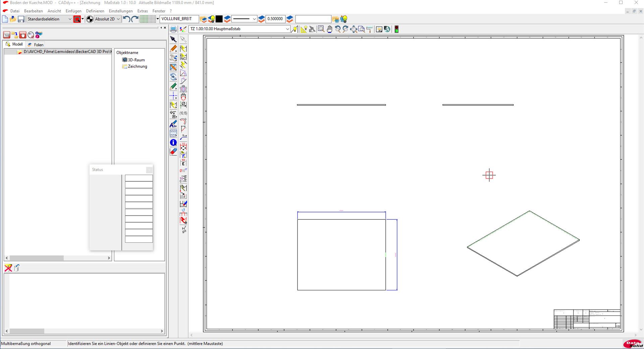Click the traffic light icon
This screenshot has width=644, height=349.
[x=396, y=29]
